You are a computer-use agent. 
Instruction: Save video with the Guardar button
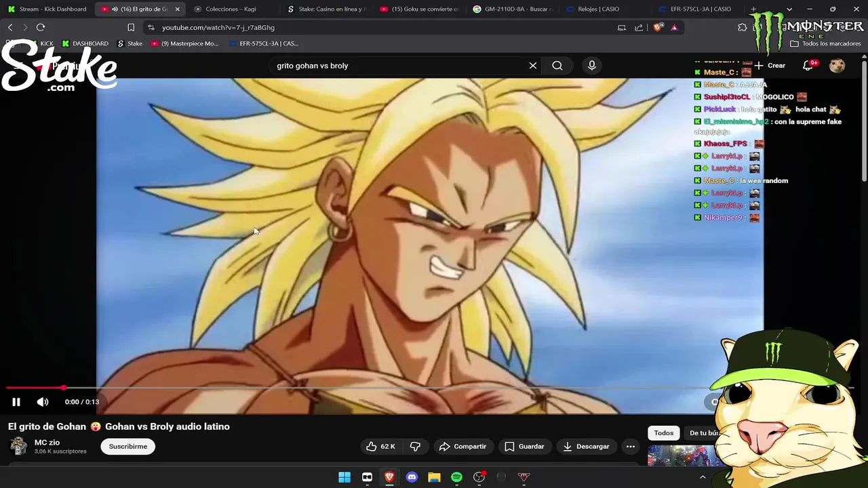click(524, 447)
